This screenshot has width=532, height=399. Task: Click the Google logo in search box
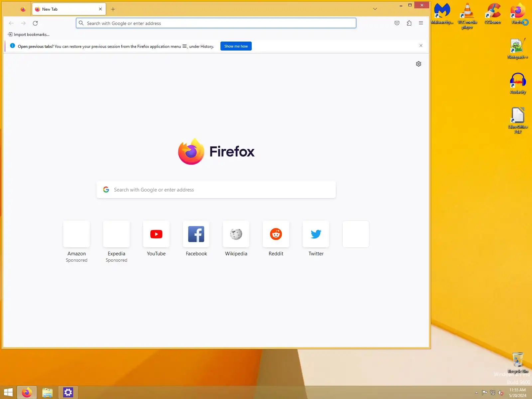pyautogui.click(x=106, y=190)
